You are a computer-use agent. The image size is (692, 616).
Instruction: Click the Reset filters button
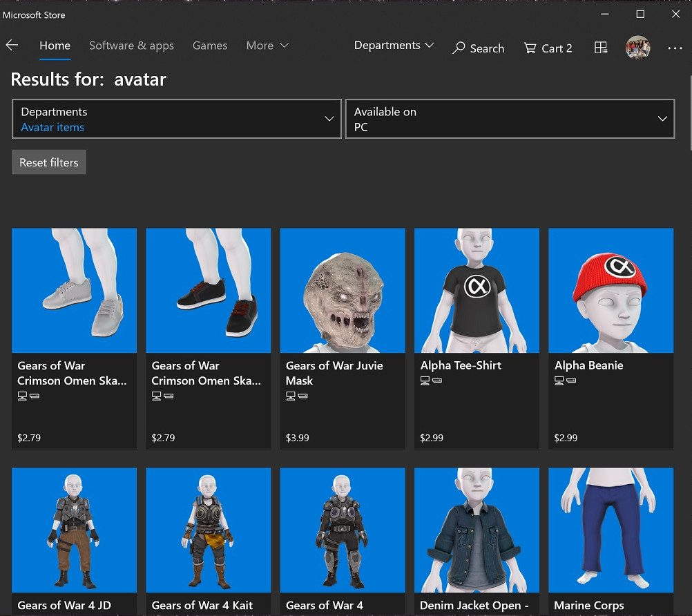pos(49,162)
